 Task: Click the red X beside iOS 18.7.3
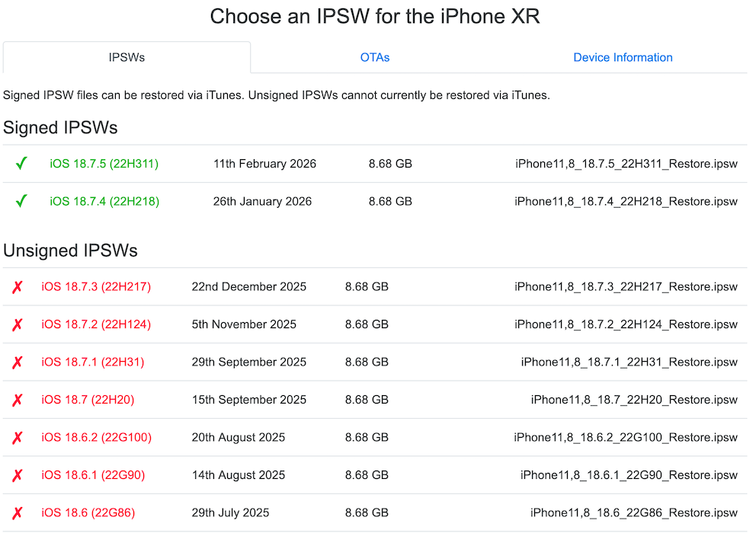pos(18,287)
